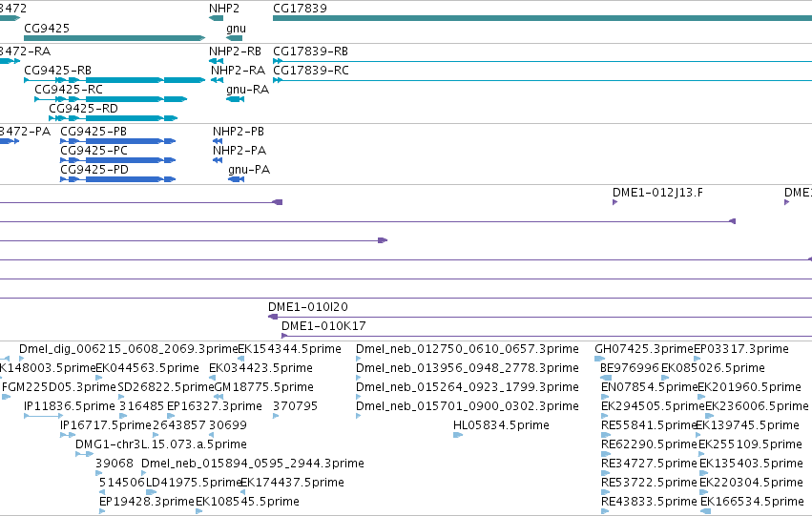Screen dimensions: 812x516
Task: Select the BE976996 EST label
Action: tap(630, 368)
